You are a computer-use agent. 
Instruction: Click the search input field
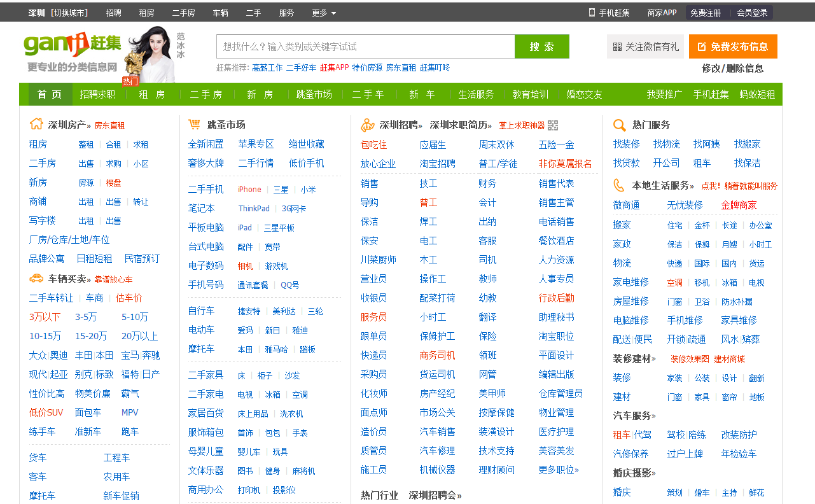(365, 46)
